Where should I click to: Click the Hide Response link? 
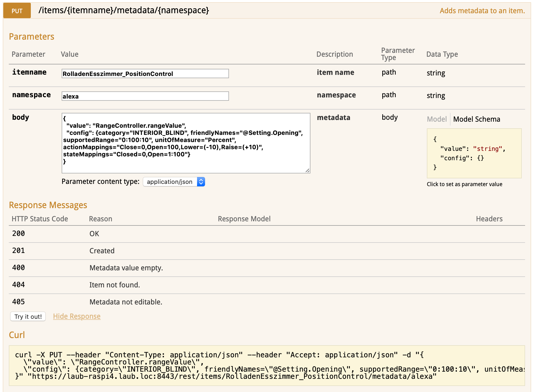tap(77, 316)
